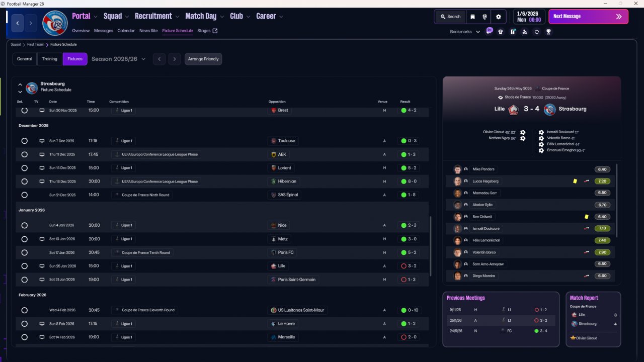Image resolution: width=644 pixels, height=362 pixels.
Task: Expand the Squad menu dropdown
Action: pyautogui.click(x=127, y=17)
